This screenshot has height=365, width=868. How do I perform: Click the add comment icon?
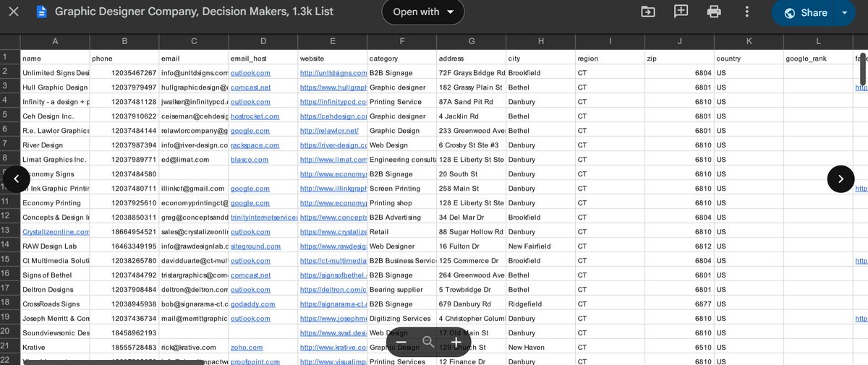click(681, 12)
